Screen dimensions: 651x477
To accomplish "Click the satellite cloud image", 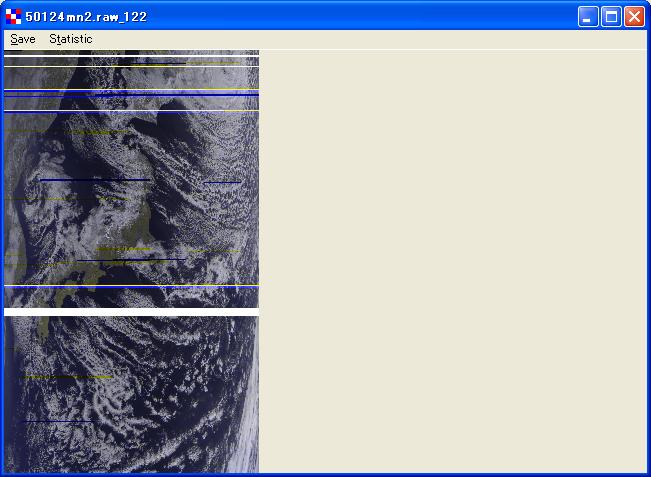I will click(x=131, y=262).
